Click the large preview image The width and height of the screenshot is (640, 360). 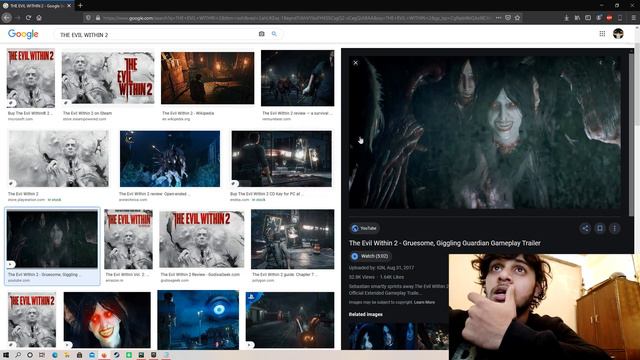click(x=485, y=132)
